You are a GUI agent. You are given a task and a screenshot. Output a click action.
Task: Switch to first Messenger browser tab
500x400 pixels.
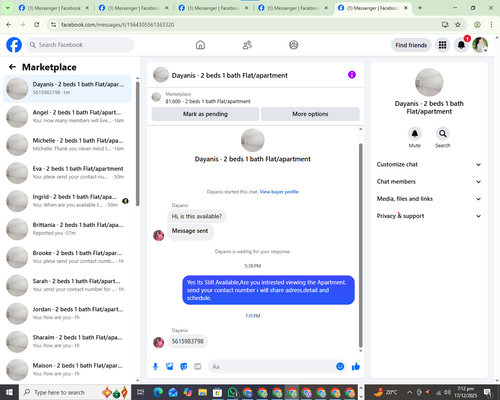click(53, 8)
